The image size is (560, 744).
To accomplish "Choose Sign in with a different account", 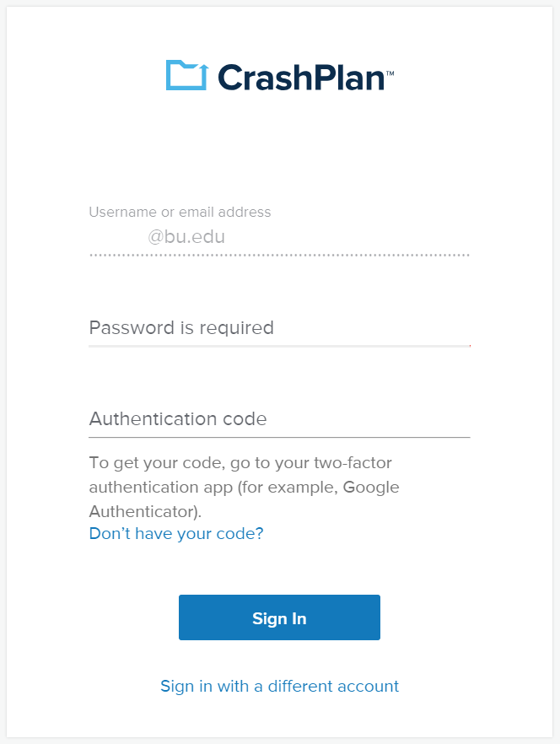I will pos(279,686).
